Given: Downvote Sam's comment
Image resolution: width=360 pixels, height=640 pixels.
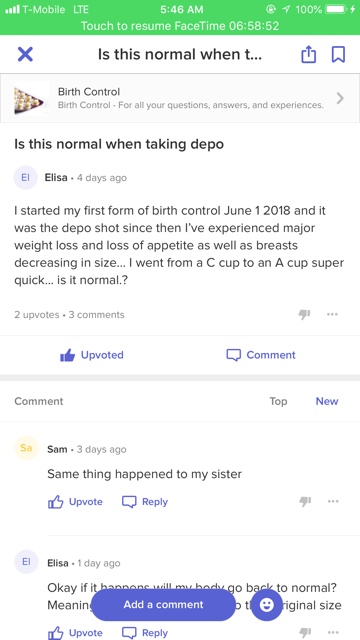Looking at the screenshot, I should click(305, 502).
